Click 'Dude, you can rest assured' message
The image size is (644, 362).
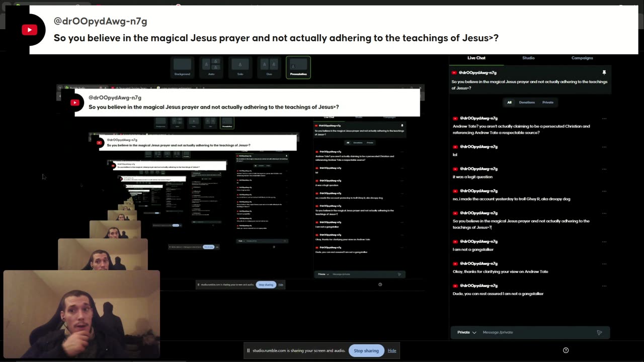(x=498, y=294)
